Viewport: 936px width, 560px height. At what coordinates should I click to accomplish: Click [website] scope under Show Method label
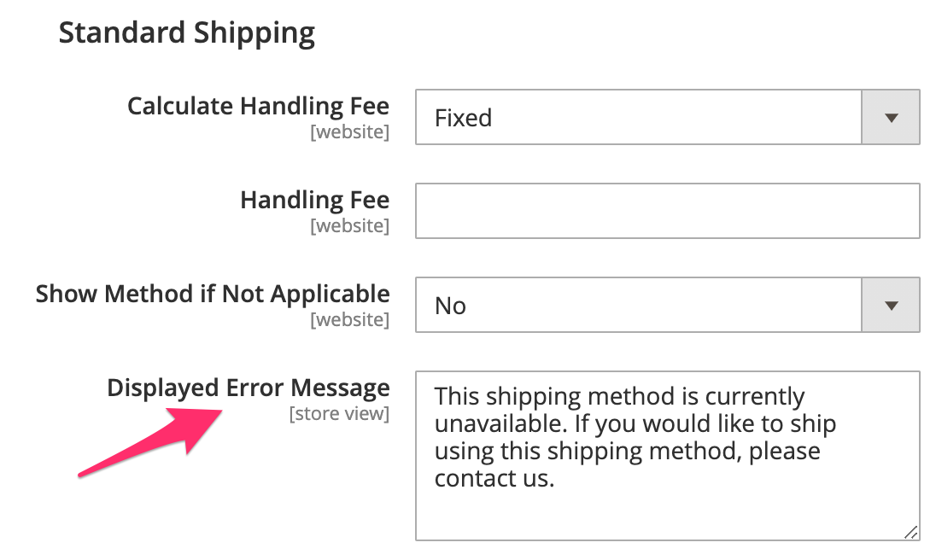(349, 320)
